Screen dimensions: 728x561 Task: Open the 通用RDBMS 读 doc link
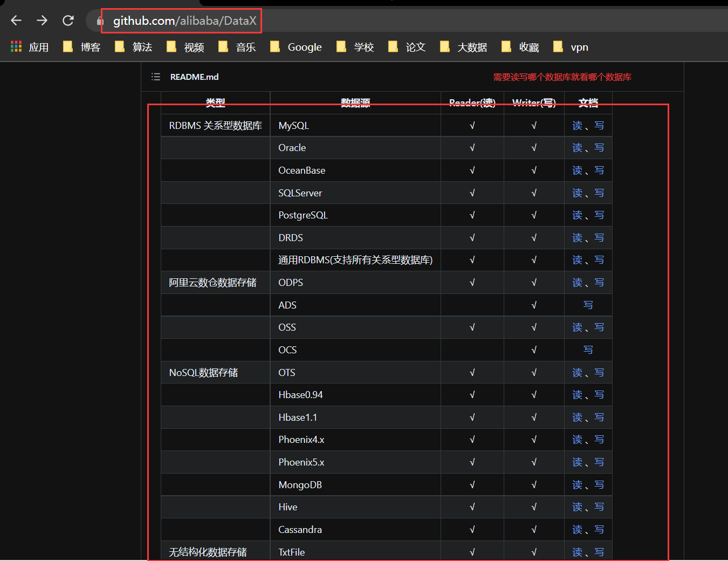[578, 260]
